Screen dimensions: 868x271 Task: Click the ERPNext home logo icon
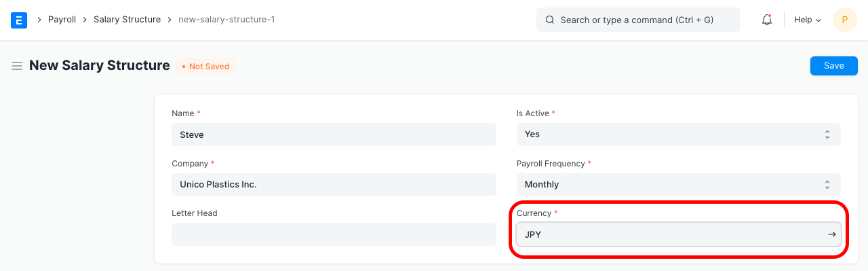pos(19,20)
